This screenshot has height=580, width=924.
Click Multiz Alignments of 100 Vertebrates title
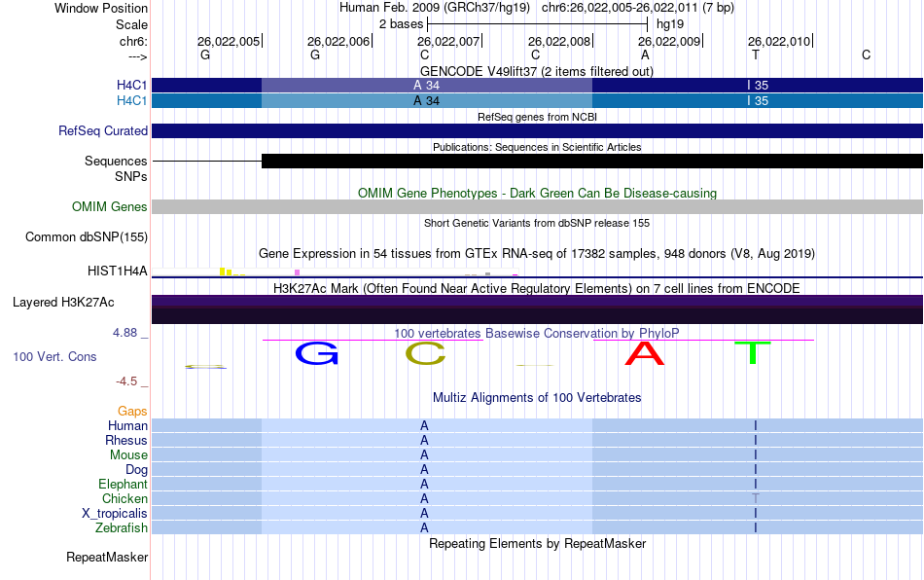pyautogui.click(x=537, y=397)
